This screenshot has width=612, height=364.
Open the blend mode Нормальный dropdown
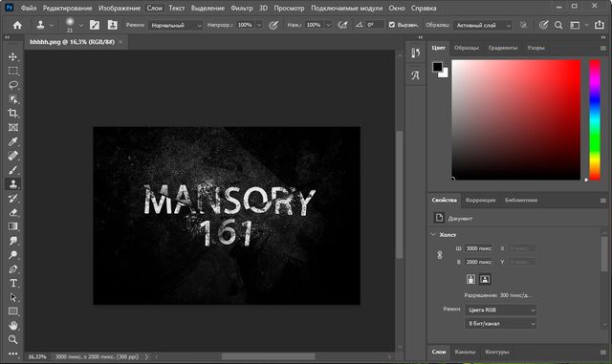tap(176, 26)
